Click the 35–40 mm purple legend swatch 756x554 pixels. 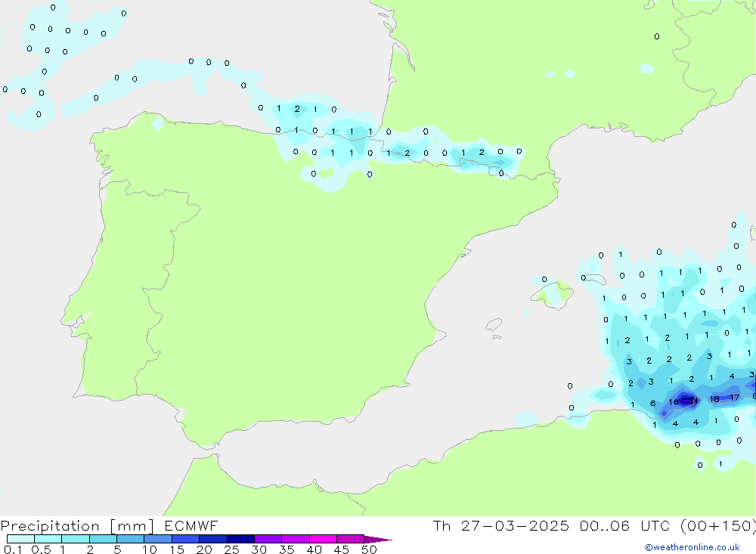[296, 539]
